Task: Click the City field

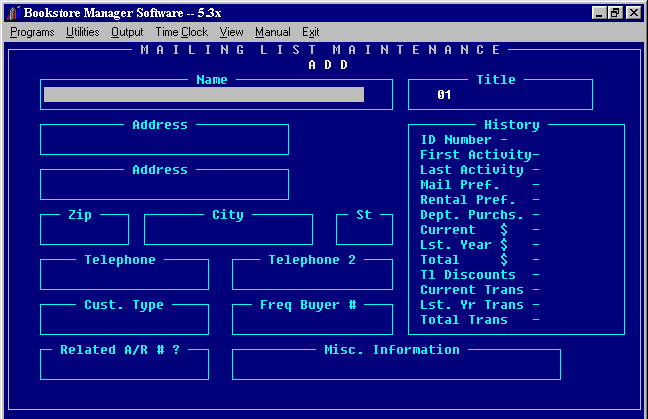Action: [228, 230]
